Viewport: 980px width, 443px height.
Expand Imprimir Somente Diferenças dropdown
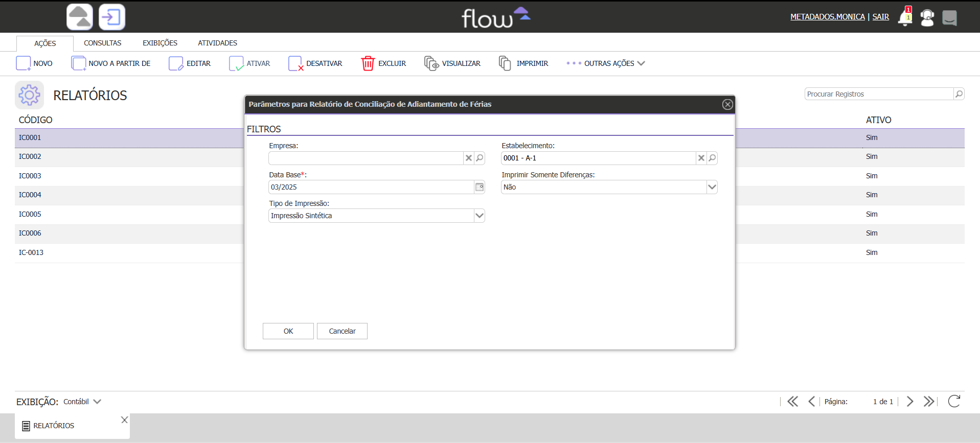pos(712,187)
